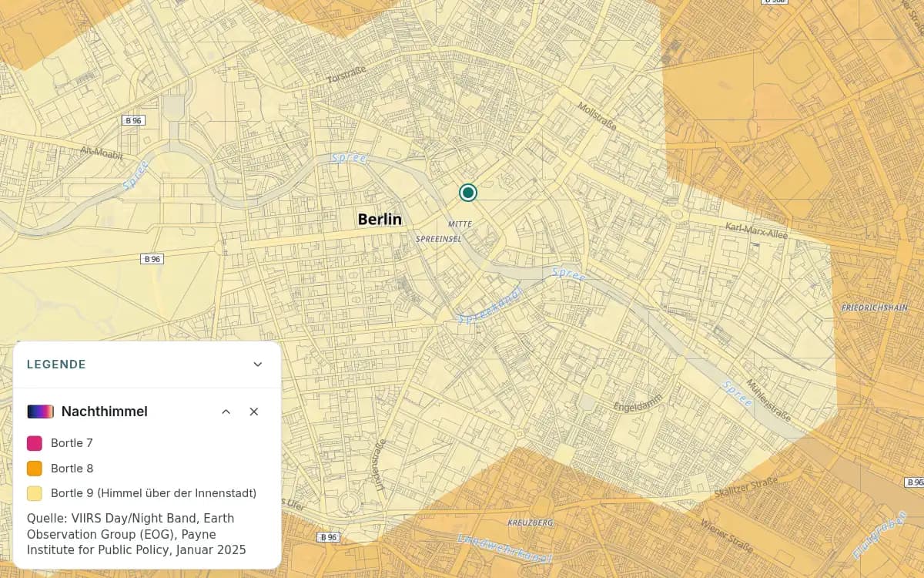
Task: Click the Bortle 8 legend label
Action: [x=72, y=468]
